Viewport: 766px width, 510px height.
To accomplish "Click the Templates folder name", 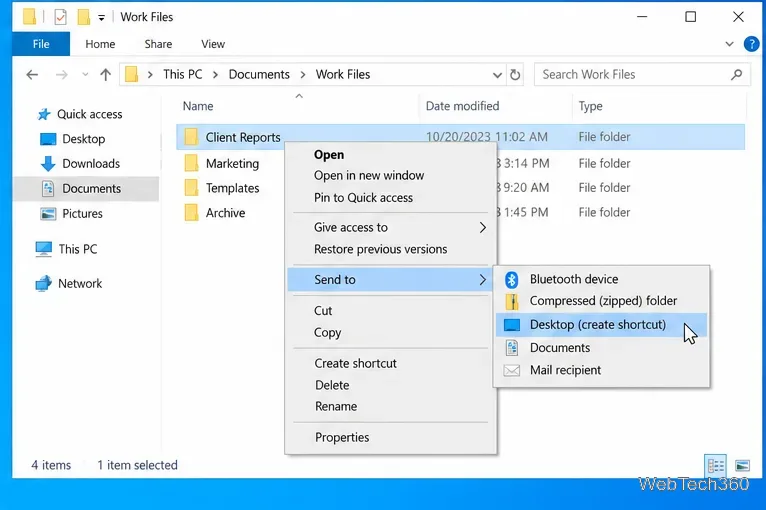I will click(233, 188).
